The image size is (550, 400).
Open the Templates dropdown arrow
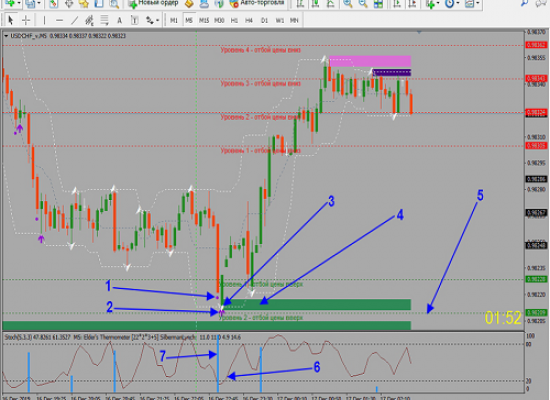[477, 4]
